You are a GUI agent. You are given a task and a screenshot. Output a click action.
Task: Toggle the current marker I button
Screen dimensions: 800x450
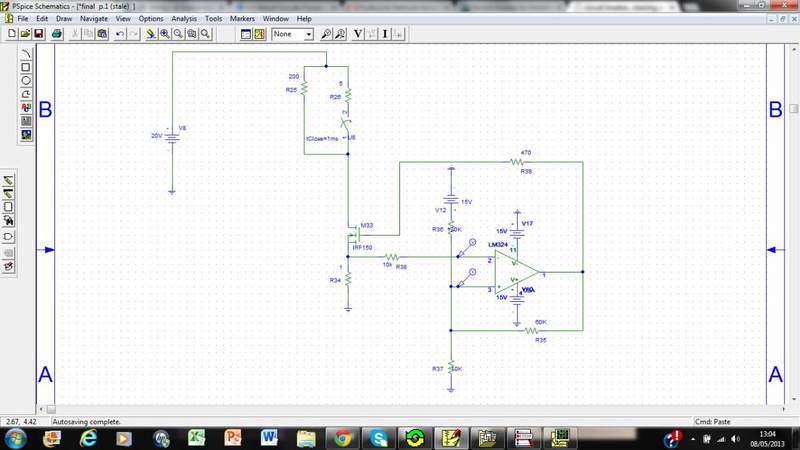384,33
